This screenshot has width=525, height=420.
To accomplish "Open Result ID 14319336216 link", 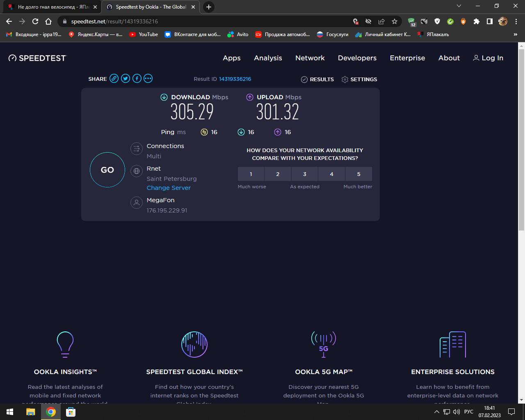I will (235, 79).
